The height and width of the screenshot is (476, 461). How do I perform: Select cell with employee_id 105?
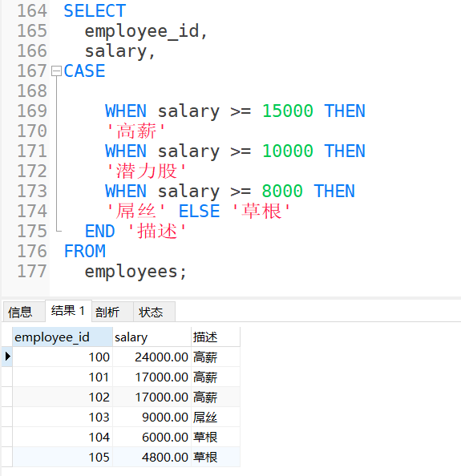63,458
